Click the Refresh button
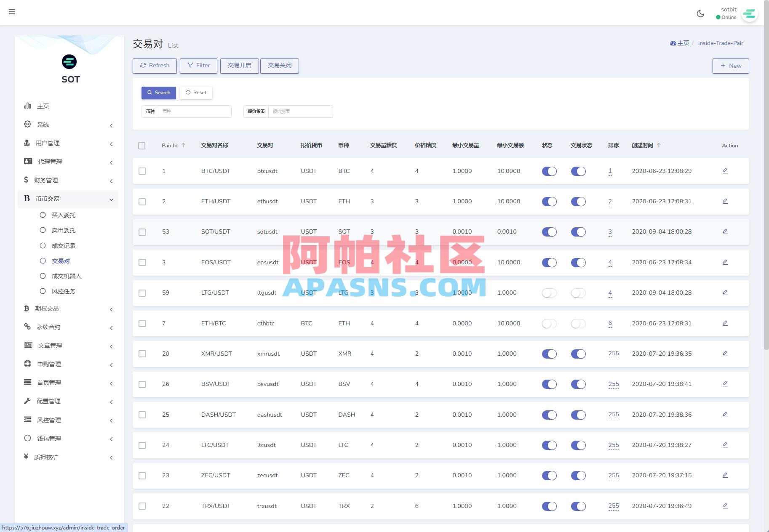This screenshot has height=532, width=769. [155, 66]
